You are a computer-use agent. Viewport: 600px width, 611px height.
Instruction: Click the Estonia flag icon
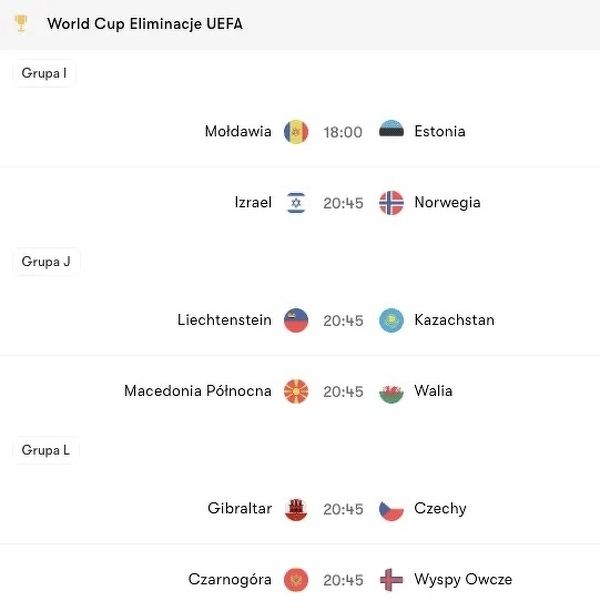tap(391, 132)
